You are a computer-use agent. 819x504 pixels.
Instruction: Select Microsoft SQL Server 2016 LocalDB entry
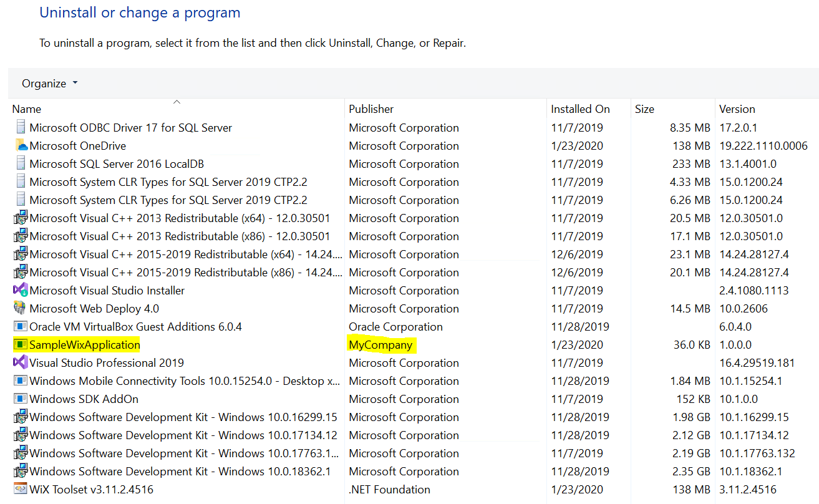pos(117,164)
